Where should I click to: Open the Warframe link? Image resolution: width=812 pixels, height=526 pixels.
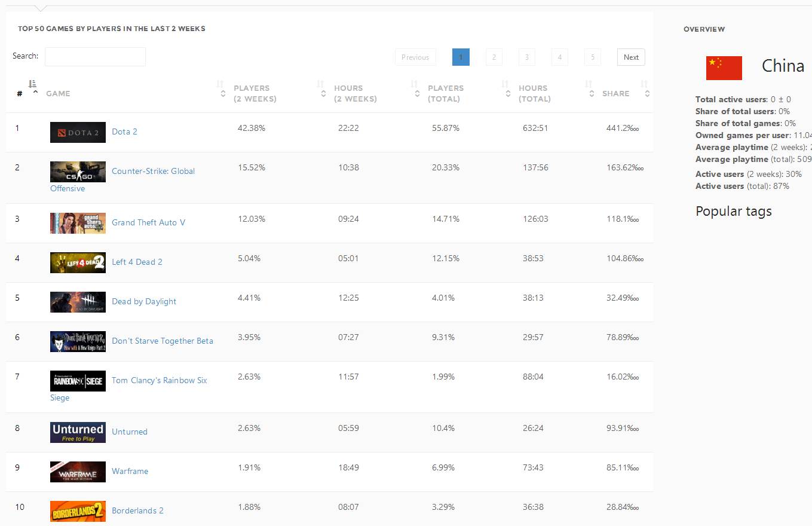[130, 471]
